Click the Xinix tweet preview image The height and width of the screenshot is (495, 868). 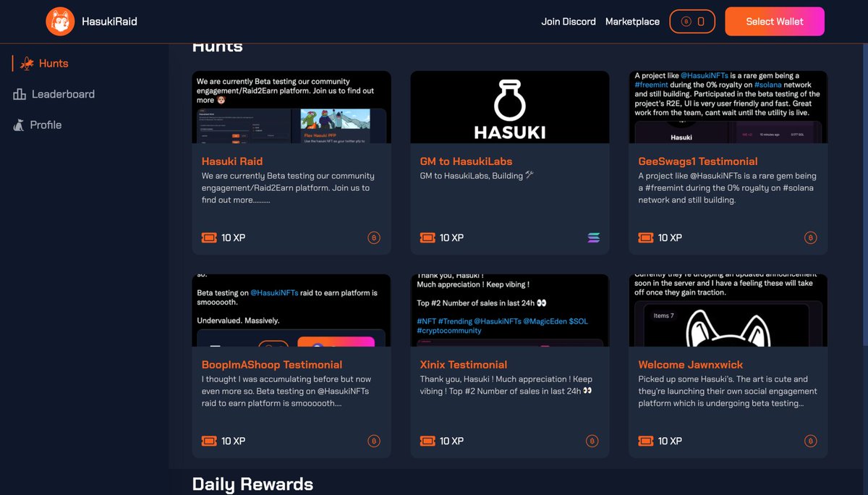coord(510,310)
